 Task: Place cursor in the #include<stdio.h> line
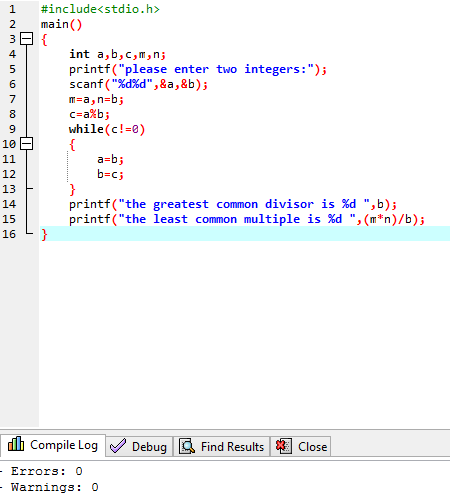100,9
